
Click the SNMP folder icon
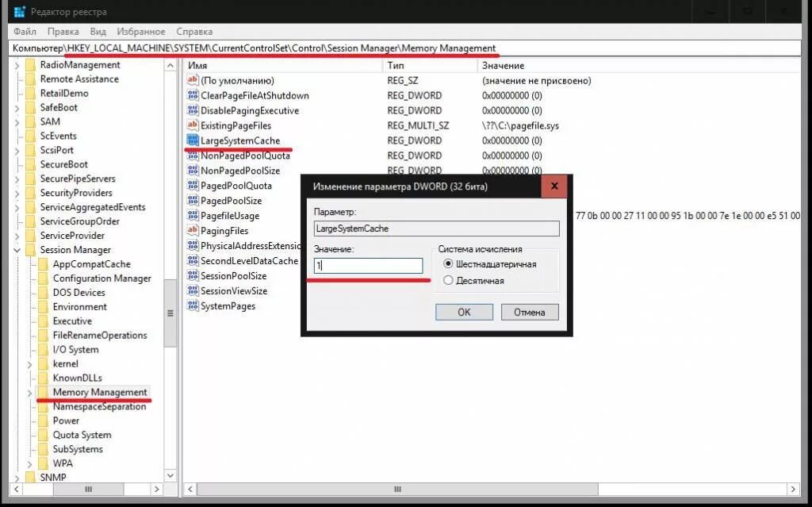[31, 478]
